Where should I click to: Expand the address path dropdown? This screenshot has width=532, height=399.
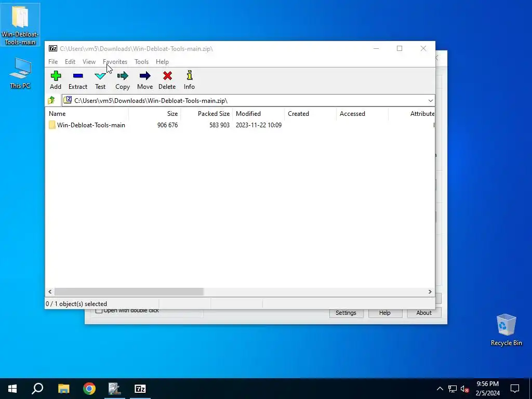point(430,100)
